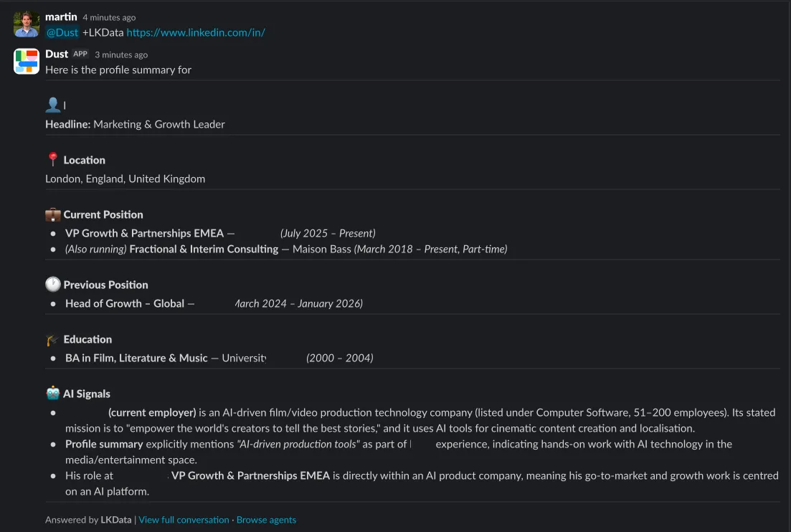This screenshot has height=532, width=791.
Task: Click the briefcase Current Position emoji
Action: pos(53,214)
